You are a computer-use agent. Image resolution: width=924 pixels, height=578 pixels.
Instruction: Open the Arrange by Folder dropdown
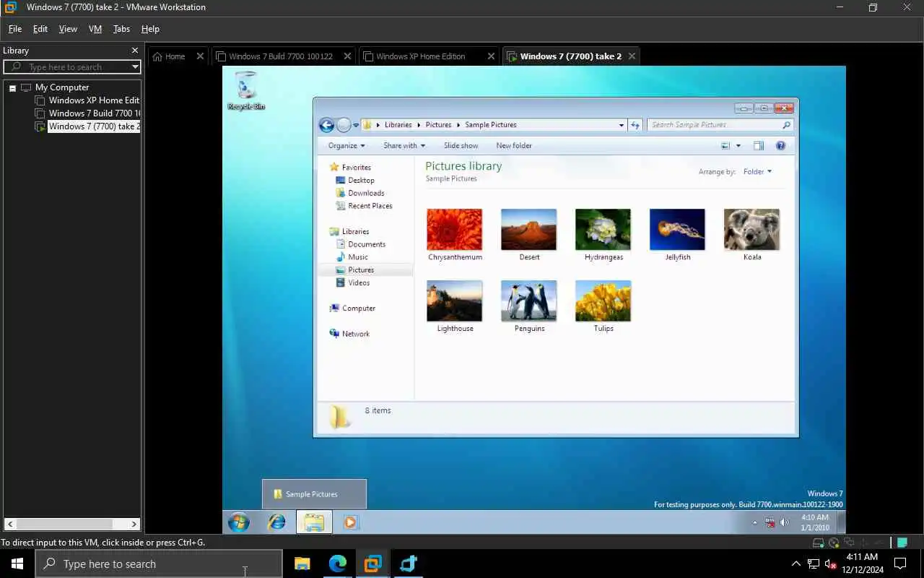pyautogui.click(x=757, y=172)
